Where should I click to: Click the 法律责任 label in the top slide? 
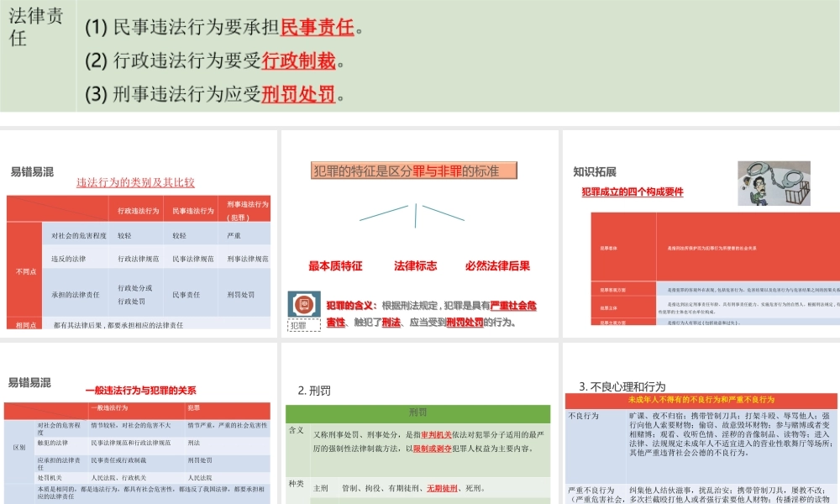(x=35, y=27)
